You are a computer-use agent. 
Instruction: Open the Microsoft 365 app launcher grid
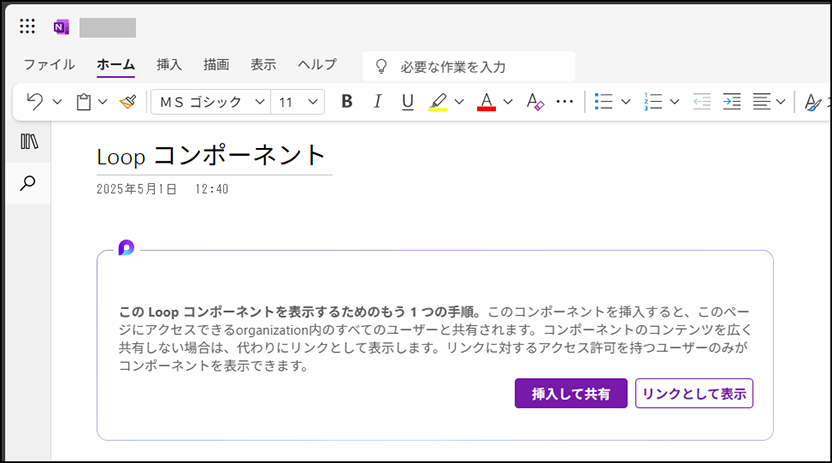[27, 27]
